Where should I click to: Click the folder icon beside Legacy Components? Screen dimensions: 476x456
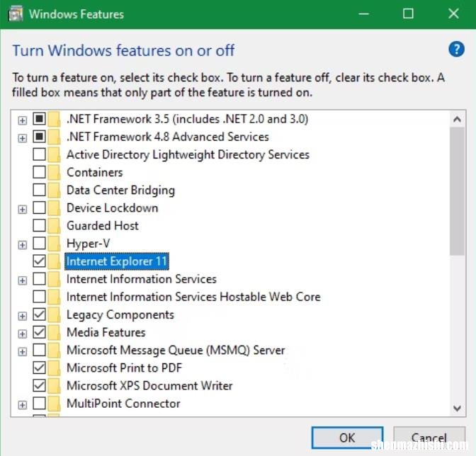click(x=54, y=314)
